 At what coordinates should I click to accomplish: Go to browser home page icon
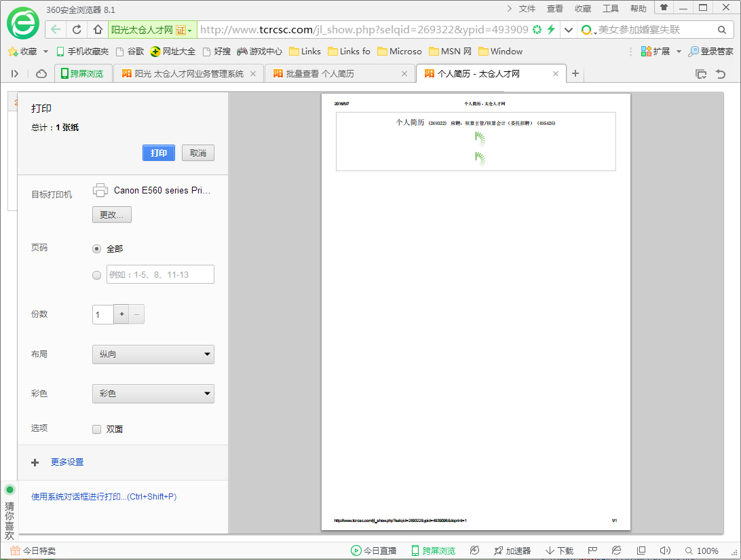pyautogui.click(x=98, y=30)
